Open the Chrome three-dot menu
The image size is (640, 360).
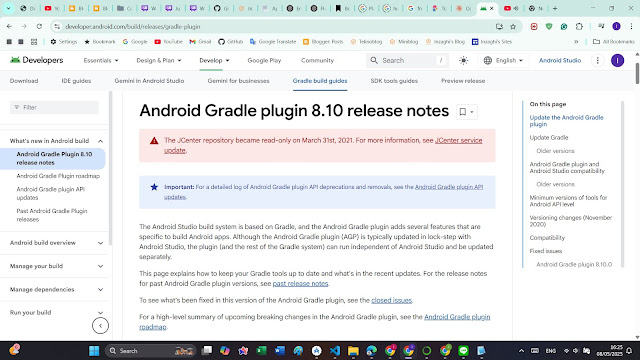631,27
